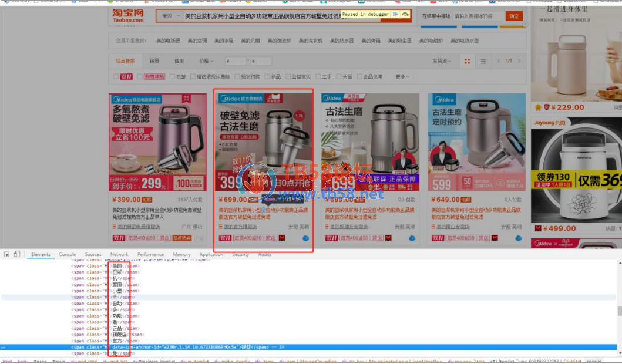Image resolution: width=622 pixels, height=364 pixels.
Task: Check the 双11 filter checkbox
Action: click(116, 76)
